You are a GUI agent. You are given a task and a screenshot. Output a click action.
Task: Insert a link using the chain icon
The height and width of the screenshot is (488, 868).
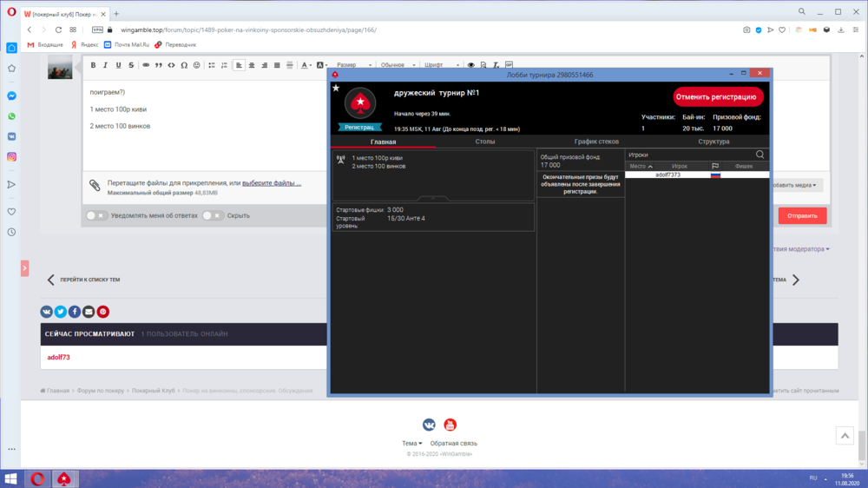[x=146, y=65]
